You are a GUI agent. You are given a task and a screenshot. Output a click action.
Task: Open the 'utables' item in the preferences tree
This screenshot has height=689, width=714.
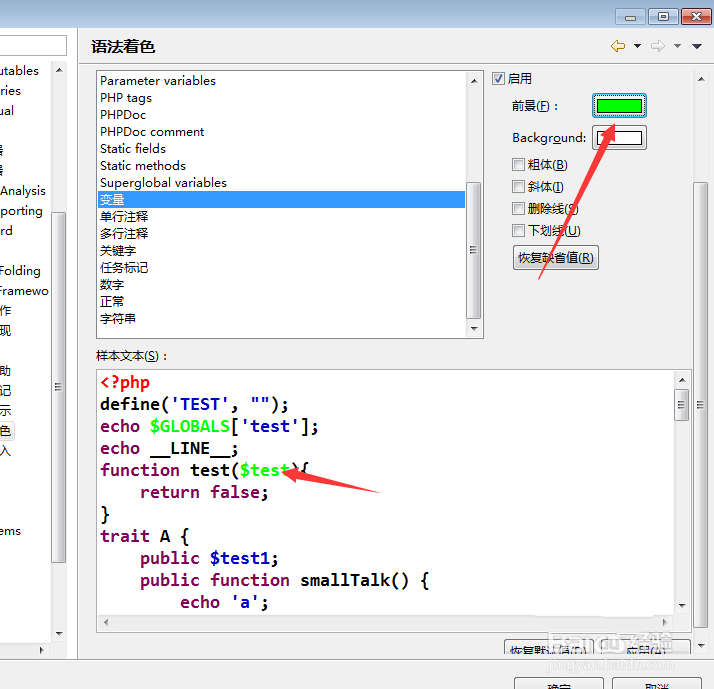[x=20, y=71]
